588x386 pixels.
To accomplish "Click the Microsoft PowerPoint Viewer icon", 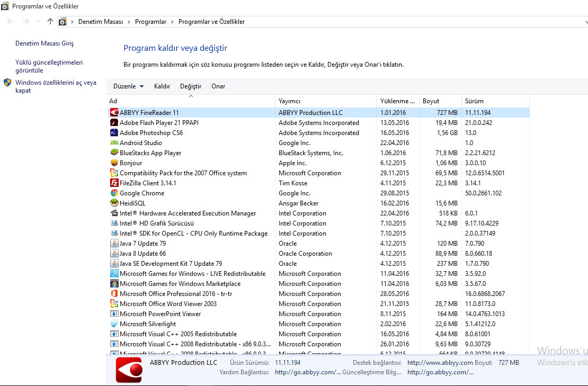I will click(x=114, y=313).
